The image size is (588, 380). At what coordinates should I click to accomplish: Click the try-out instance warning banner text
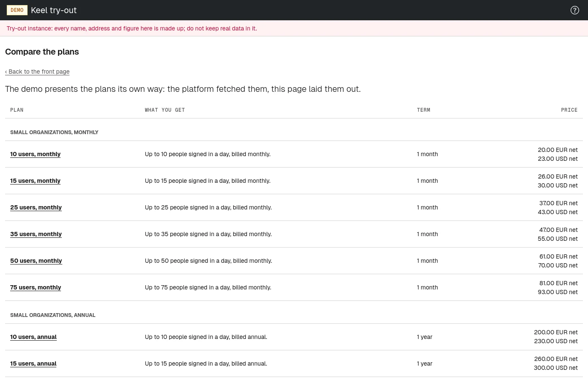[x=132, y=28]
